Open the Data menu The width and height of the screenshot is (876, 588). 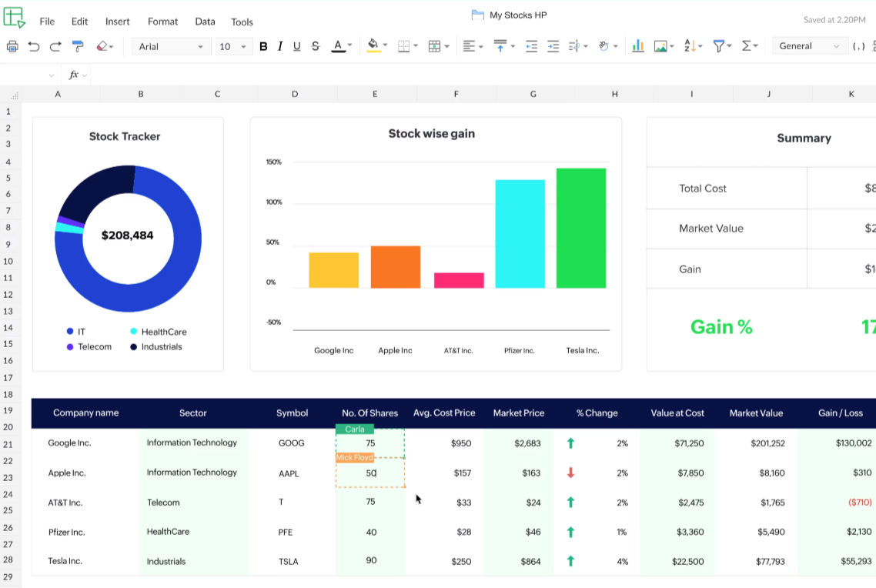coord(205,22)
